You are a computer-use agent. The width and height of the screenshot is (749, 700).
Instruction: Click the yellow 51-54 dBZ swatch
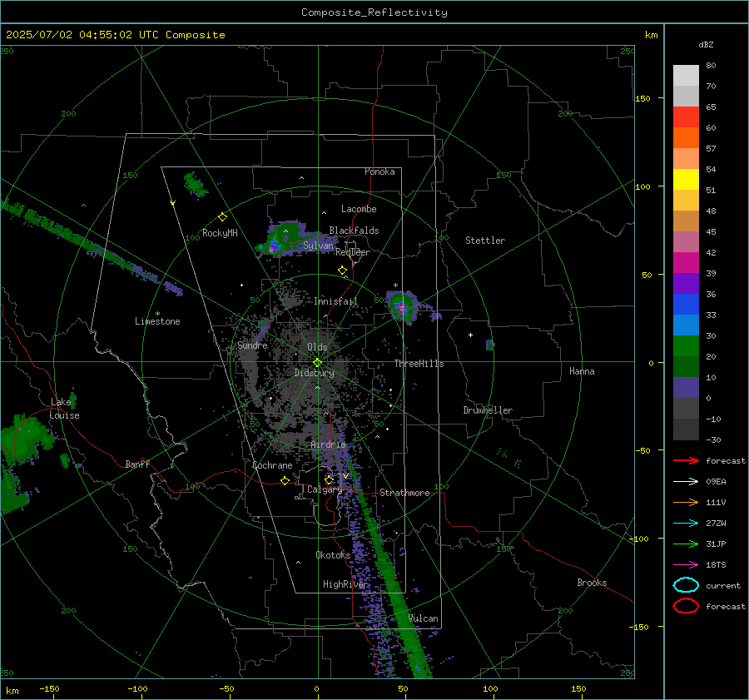(x=686, y=180)
